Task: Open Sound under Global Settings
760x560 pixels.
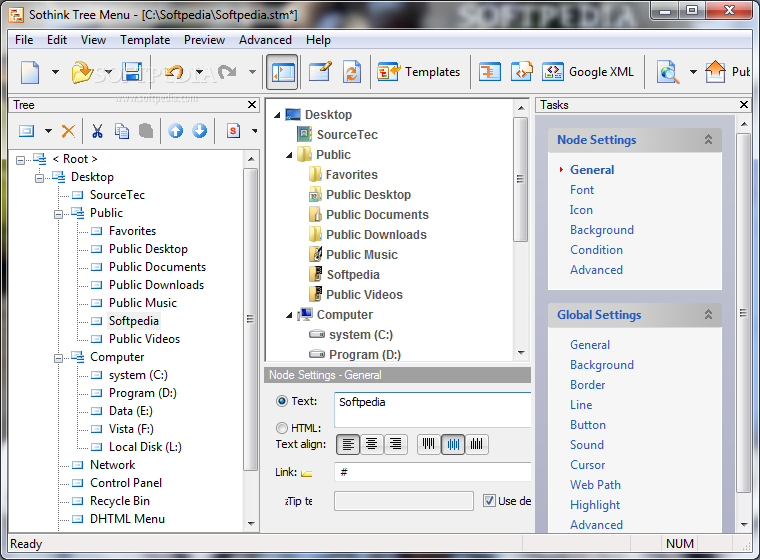Action: [586, 445]
